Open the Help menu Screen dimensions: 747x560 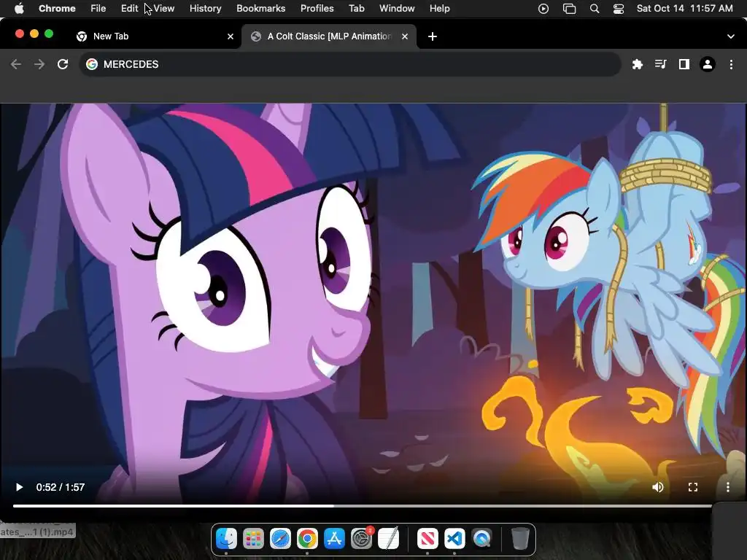tap(439, 8)
